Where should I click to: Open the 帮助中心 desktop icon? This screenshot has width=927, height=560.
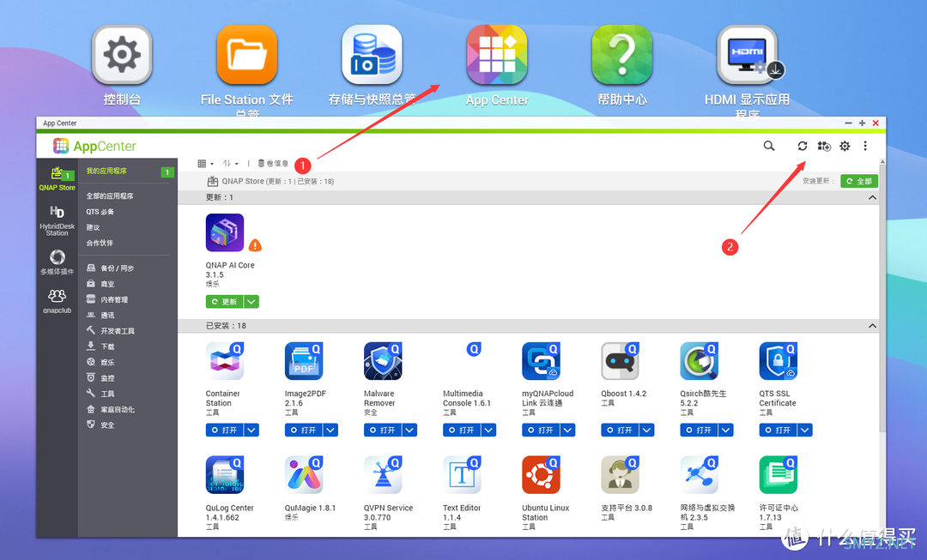tap(622, 55)
